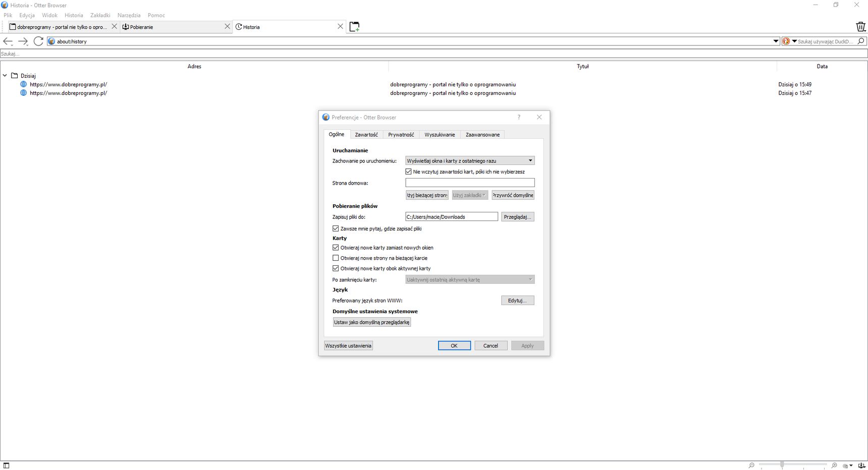Open the Pomoc menu
Viewport: 868px width, 470px height.
click(156, 15)
